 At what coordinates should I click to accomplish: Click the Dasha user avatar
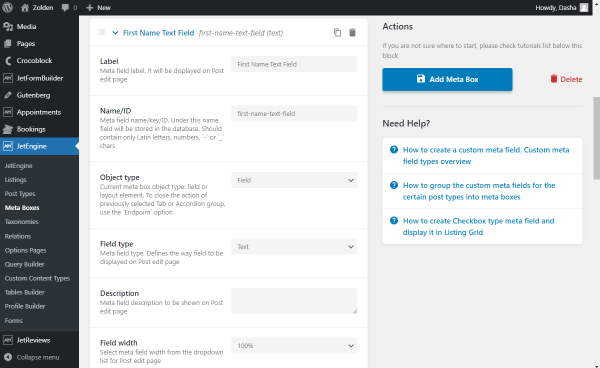click(x=584, y=8)
